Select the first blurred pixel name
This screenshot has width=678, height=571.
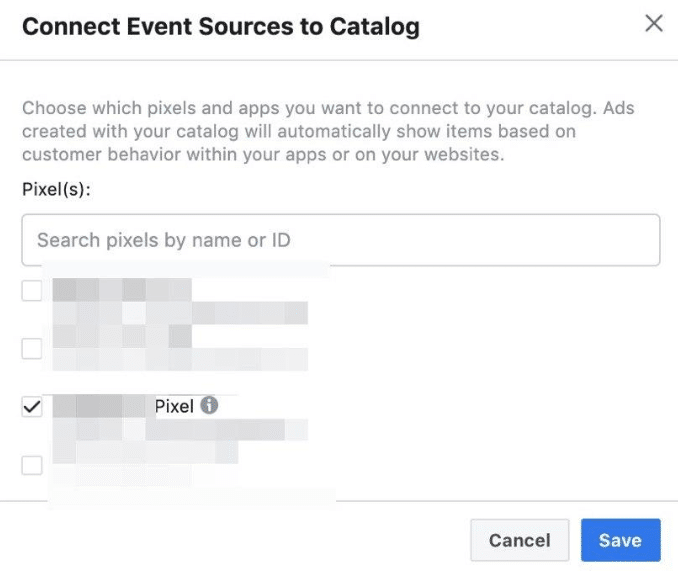122,290
